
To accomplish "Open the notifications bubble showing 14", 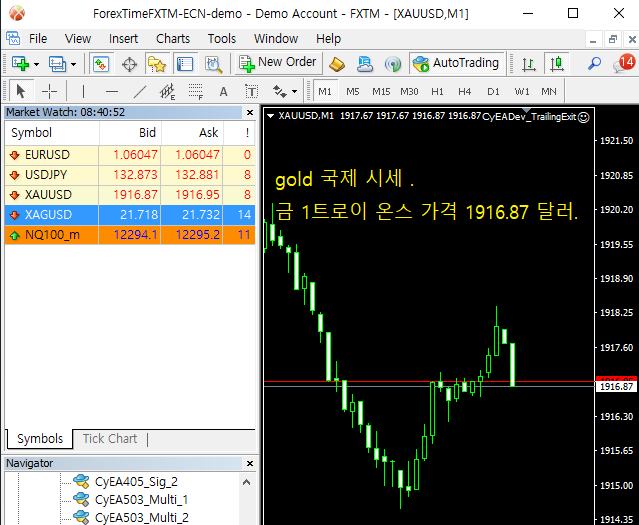I will 624,63.
